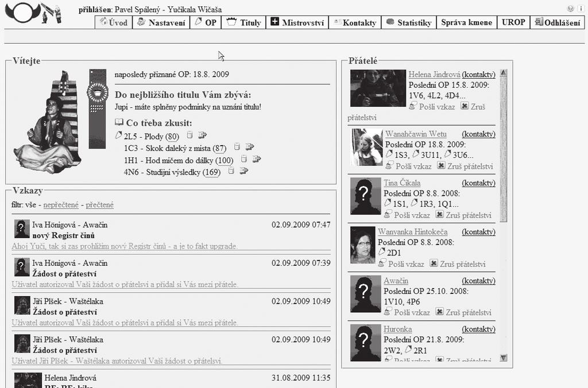588x388 pixels.
Task: Open Wanyanka Hintokeča profile link
Action: pyautogui.click(x=412, y=232)
